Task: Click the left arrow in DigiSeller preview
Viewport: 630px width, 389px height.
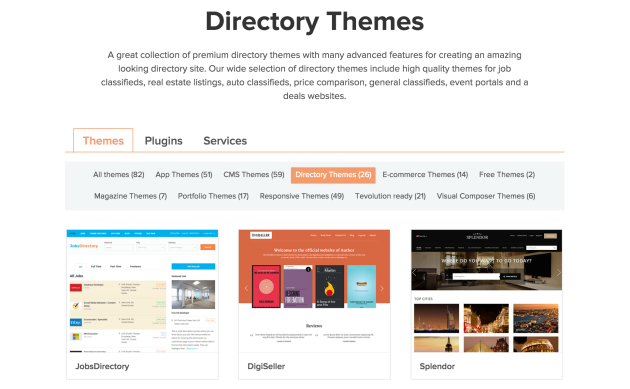Action: point(246,288)
